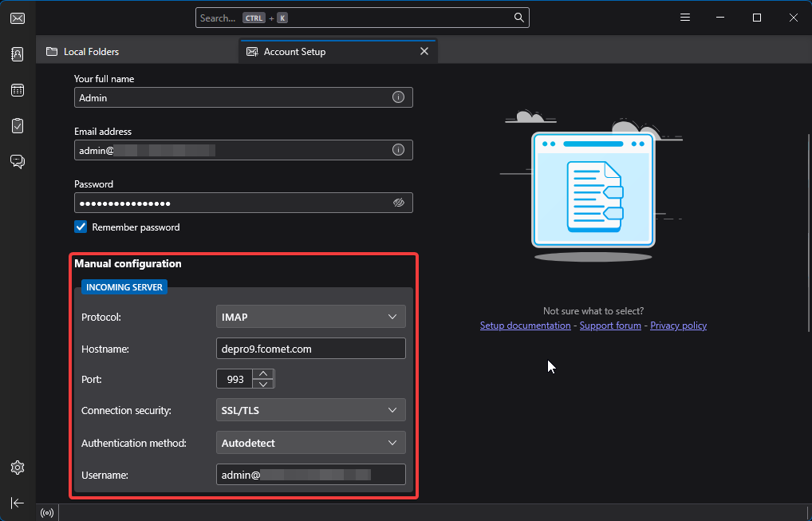Open the Tasks sidebar icon

coord(18,126)
